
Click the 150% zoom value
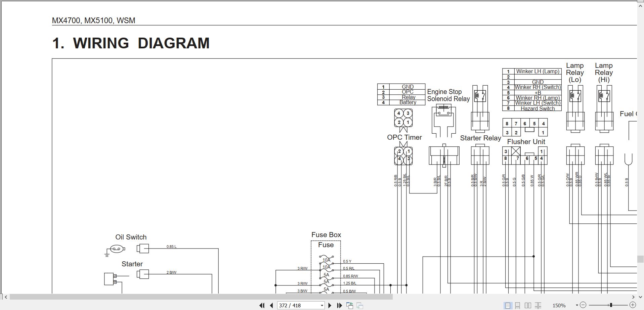click(x=559, y=306)
